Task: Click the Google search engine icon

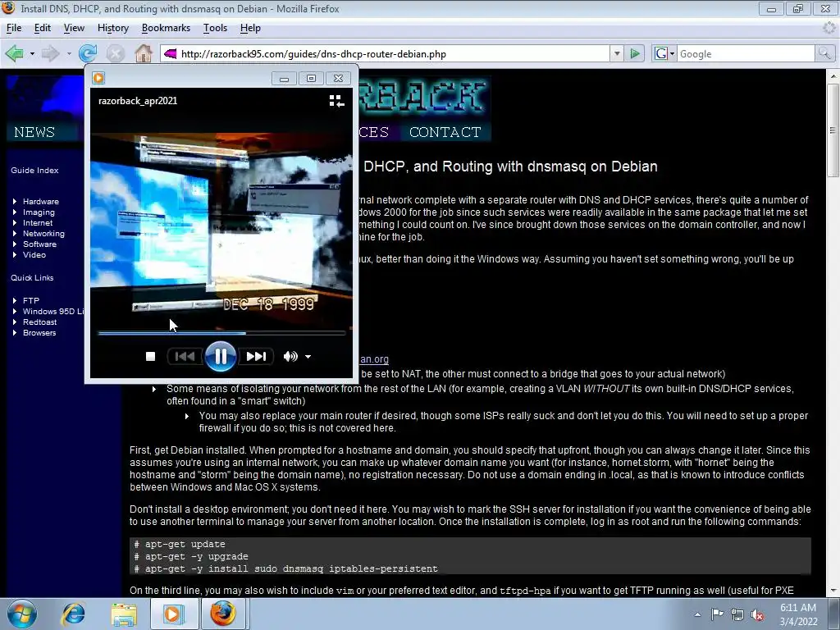Action: [661, 53]
